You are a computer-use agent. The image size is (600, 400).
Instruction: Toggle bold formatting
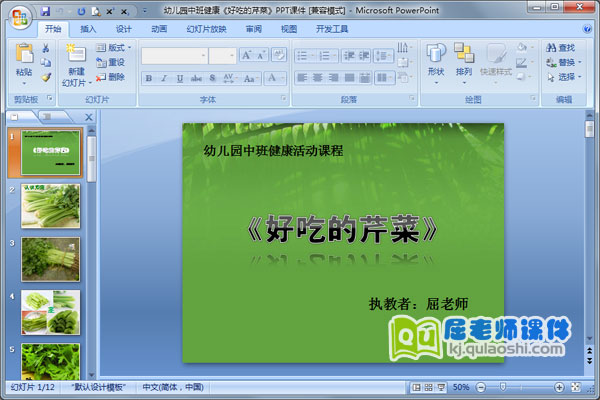click(149, 78)
